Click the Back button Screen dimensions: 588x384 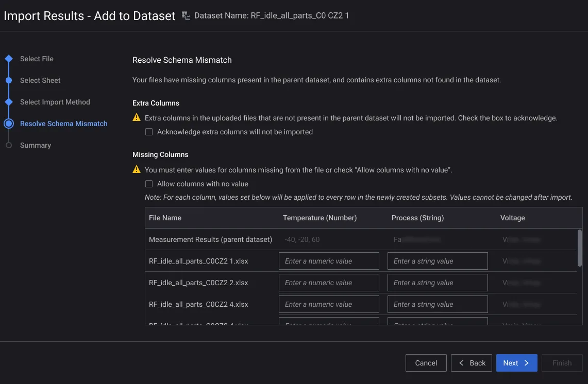[472, 363]
